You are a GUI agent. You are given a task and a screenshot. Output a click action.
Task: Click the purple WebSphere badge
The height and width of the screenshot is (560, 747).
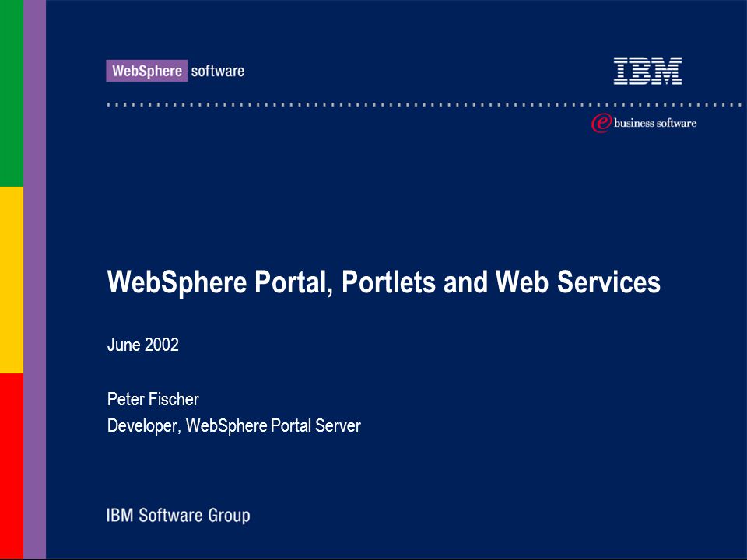(x=147, y=71)
